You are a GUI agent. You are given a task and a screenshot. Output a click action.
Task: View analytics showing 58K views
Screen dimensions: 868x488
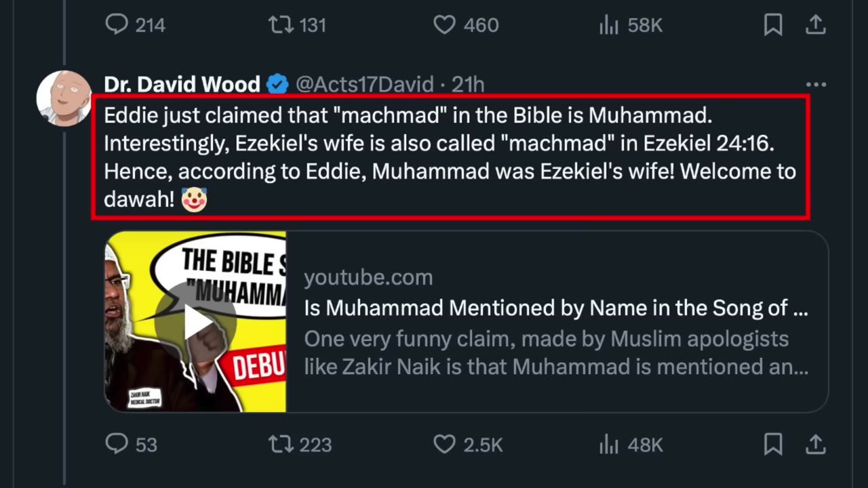click(x=608, y=25)
